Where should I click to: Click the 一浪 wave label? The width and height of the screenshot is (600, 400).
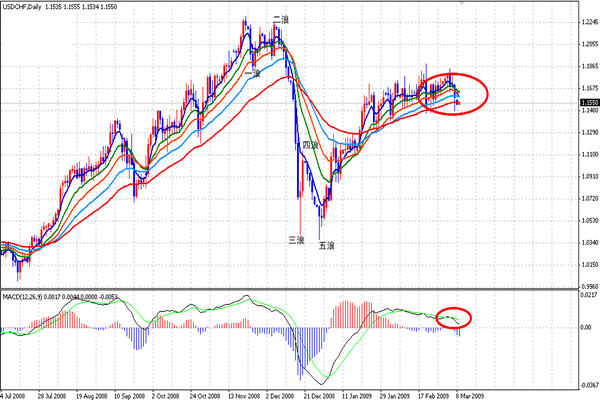click(x=252, y=73)
